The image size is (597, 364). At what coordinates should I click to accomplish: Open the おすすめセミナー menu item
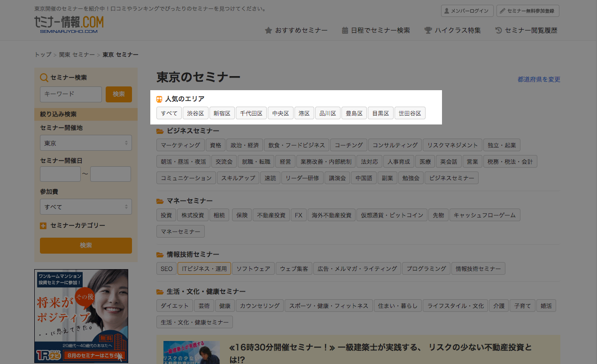pyautogui.click(x=301, y=31)
